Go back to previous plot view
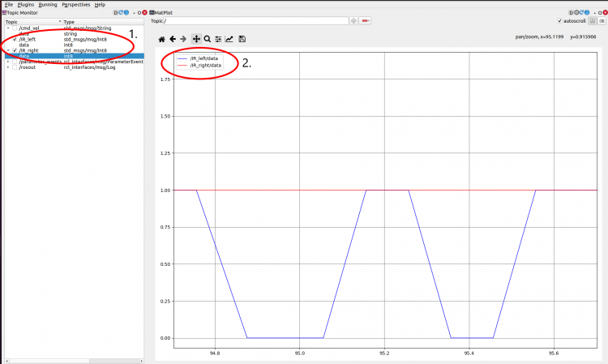Viewport: 608px width, 364px height. pos(173,39)
